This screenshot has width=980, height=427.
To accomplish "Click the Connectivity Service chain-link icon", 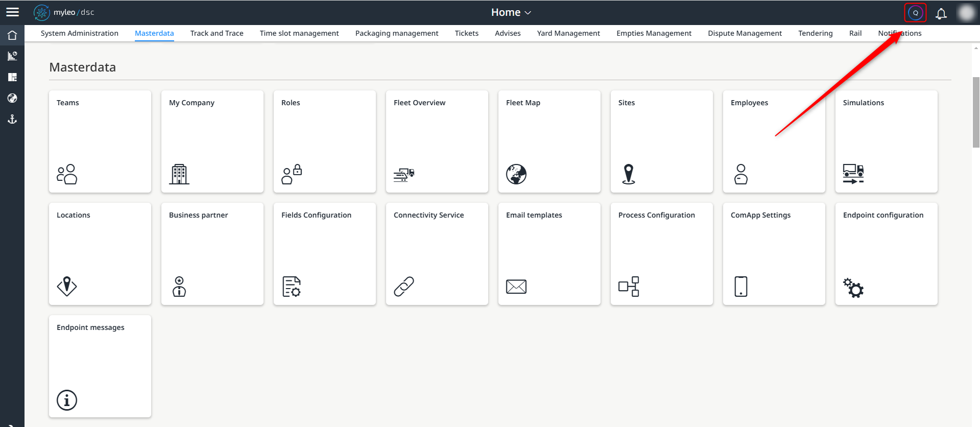I will (x=404, y=287).
